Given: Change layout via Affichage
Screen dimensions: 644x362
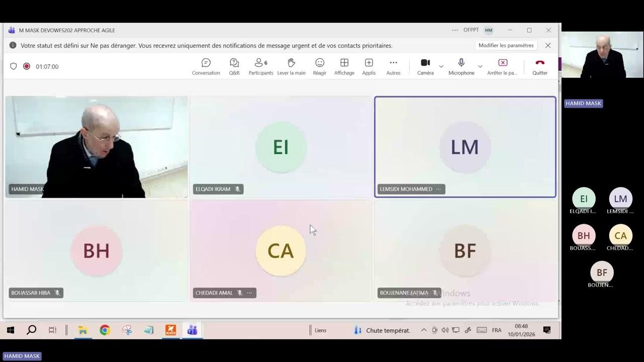Looking at the screenshot, I should click(x=344, y=66).
